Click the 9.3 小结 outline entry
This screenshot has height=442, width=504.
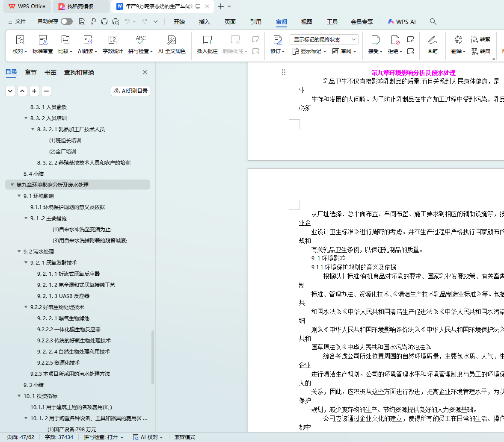[33, 385]
